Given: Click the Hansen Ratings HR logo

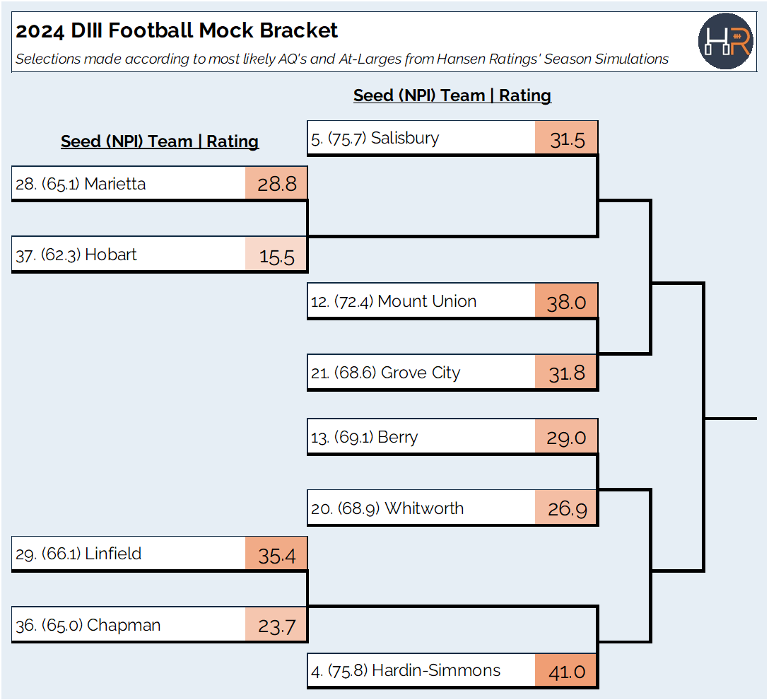Looking at the screenshot, I should click(725, 41).
